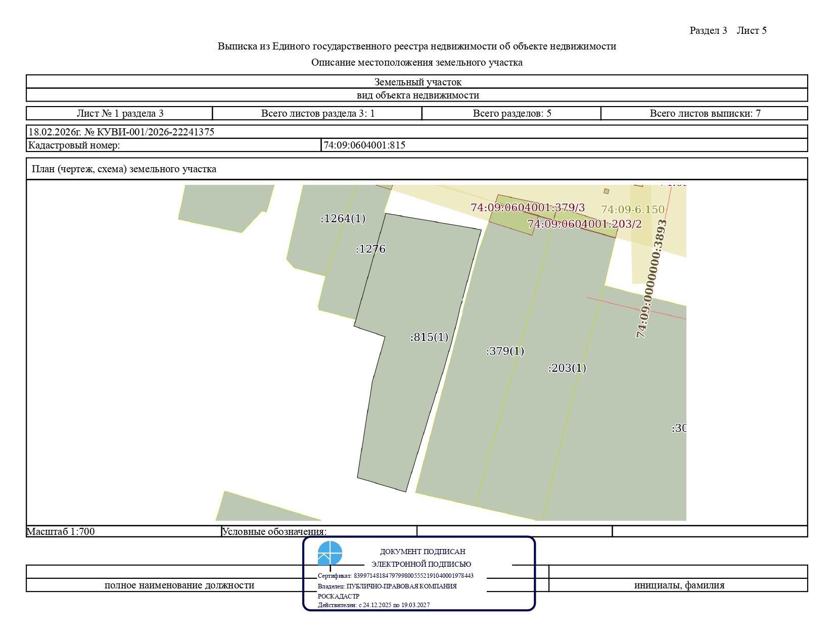Viewport: 834px width, 644px height.
Task: Click label 74:09:0604001:379/3 on the plan
Action: click(528, 208)
